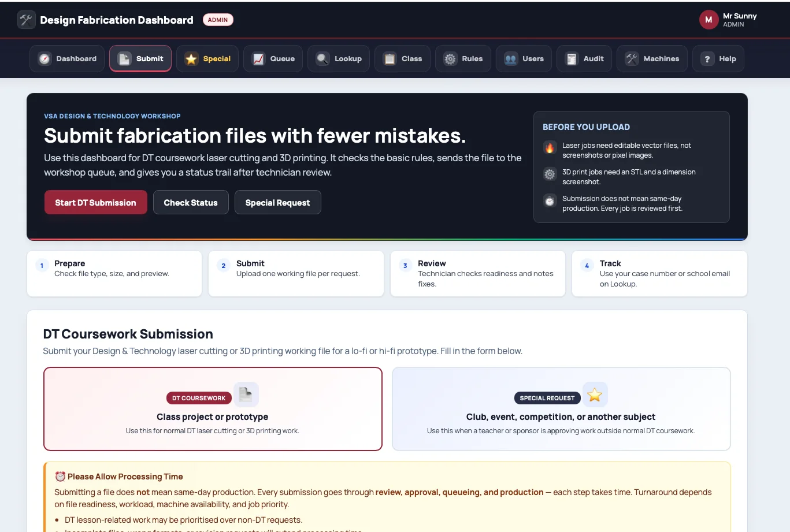Open the Mr Sunny account name

(x=740, y=16)
